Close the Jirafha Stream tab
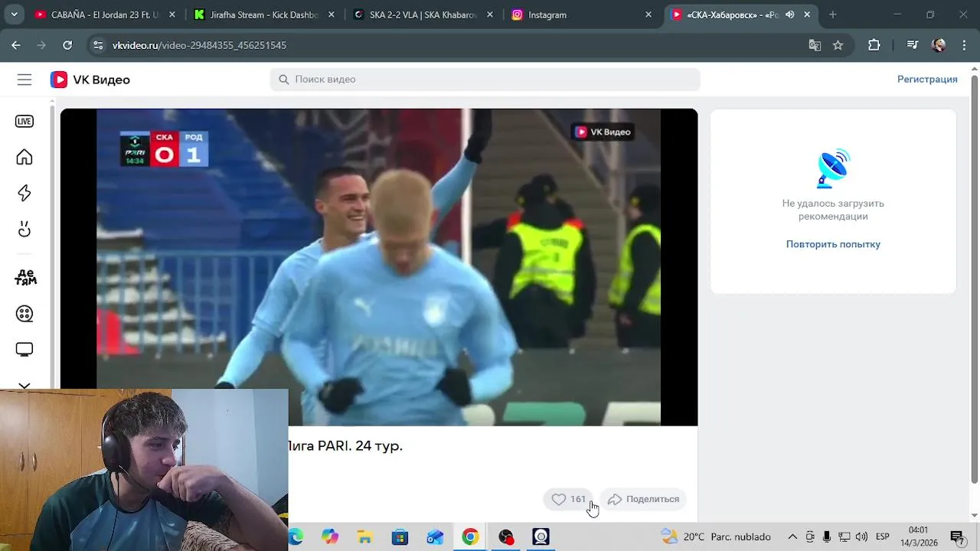Viewport: 980px width, 551px height. click(331, 15)
